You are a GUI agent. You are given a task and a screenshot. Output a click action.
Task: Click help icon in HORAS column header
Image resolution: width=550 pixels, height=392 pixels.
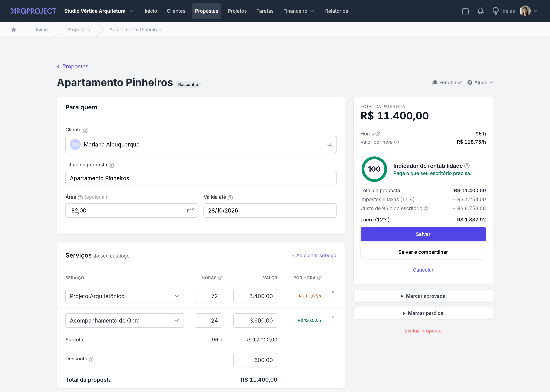pos(220,278)
